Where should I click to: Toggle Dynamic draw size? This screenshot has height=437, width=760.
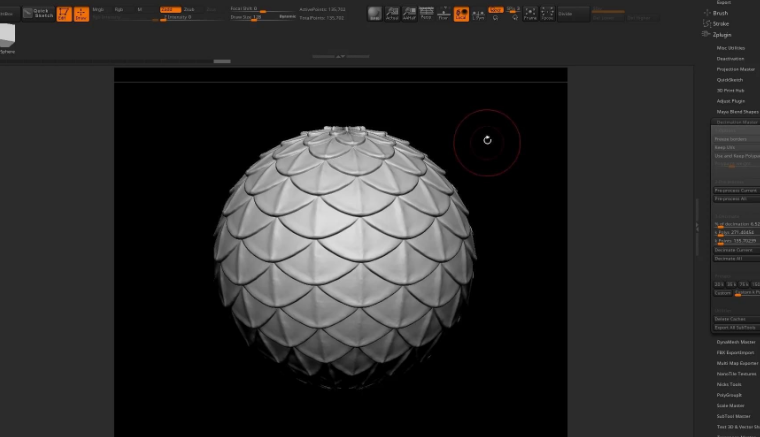(287, 16)
